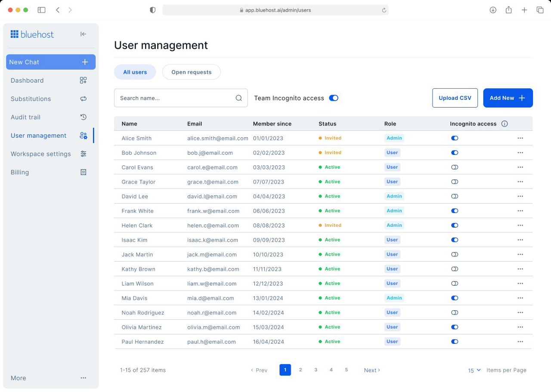Click the Billing receipt icon
The image size is (551, 392).
(84, 172)
